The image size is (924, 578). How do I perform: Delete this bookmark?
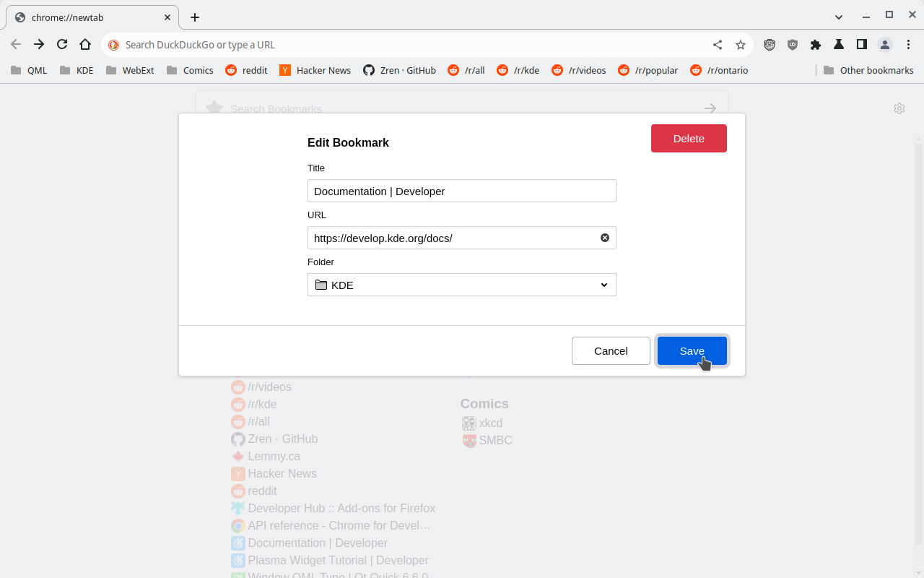pyautogui.click(x=689, y=138)
